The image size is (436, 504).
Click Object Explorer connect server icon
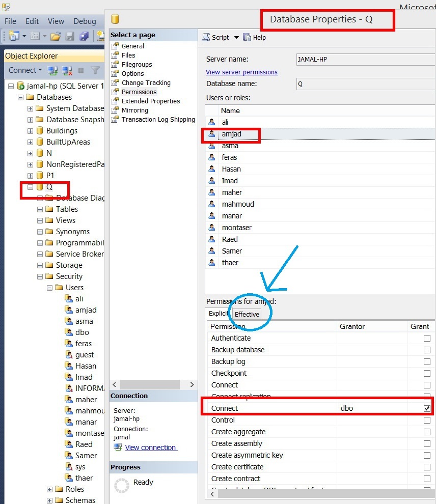(x=53, y=70)
